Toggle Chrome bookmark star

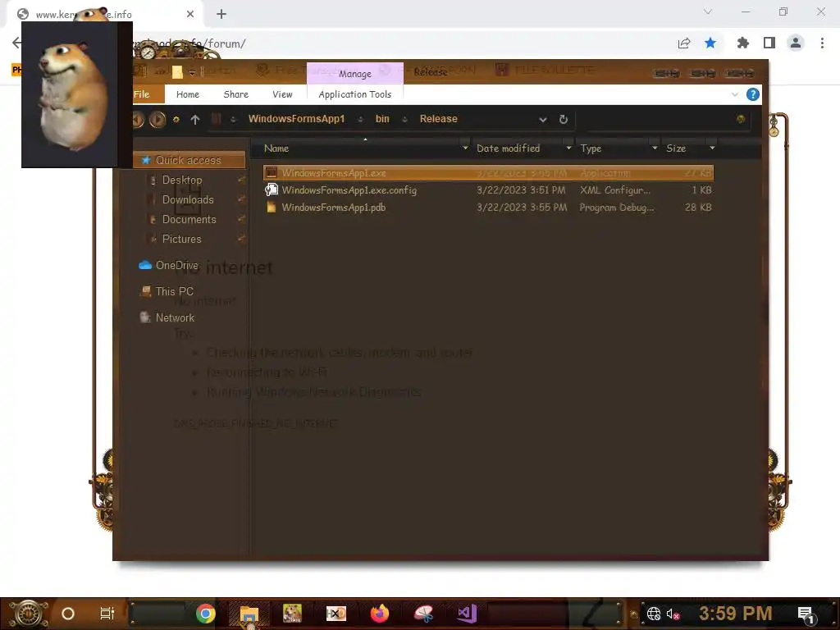tap(710, 43)
